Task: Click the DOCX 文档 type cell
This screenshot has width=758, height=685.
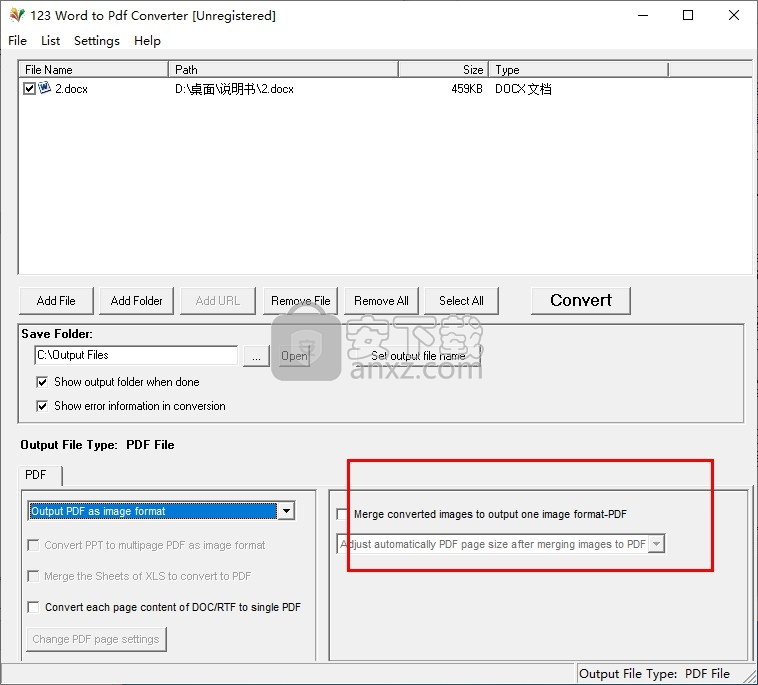Action: (523, 89)
